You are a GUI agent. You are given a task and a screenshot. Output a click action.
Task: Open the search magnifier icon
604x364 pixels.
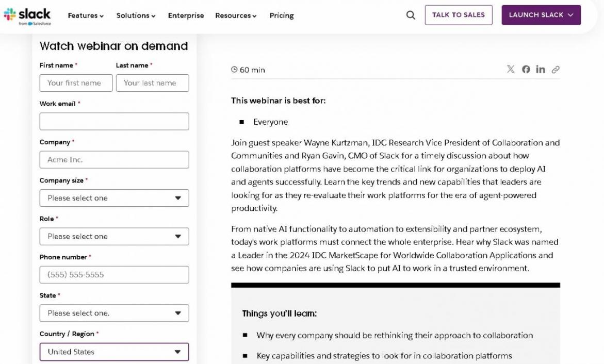(411, 15)
